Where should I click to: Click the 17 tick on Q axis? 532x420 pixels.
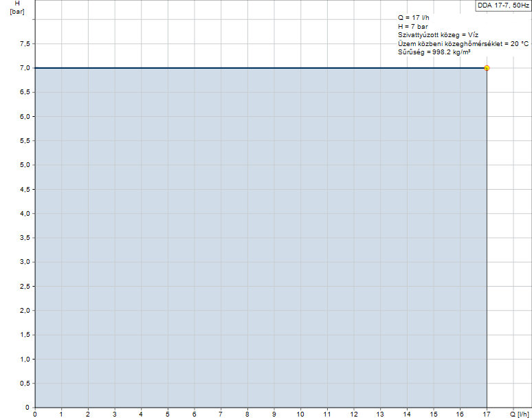click(487, 415)
